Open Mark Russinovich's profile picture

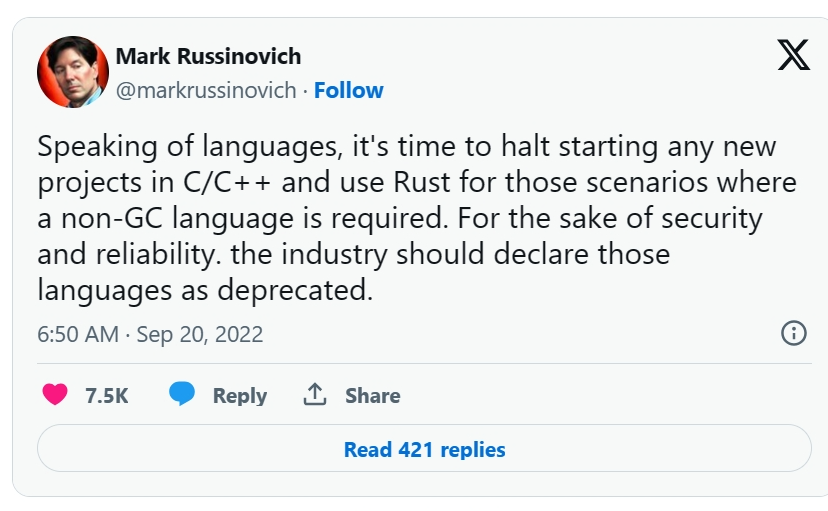point(73,72)
